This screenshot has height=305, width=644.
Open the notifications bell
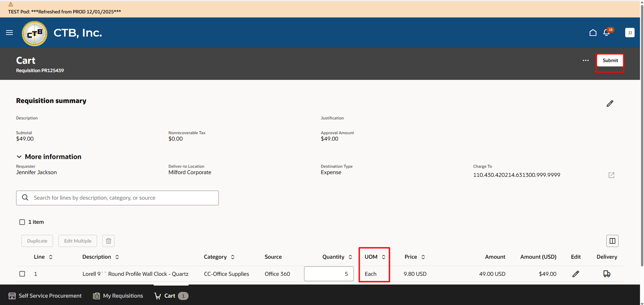pyautogui.click(x=606, y=33)
